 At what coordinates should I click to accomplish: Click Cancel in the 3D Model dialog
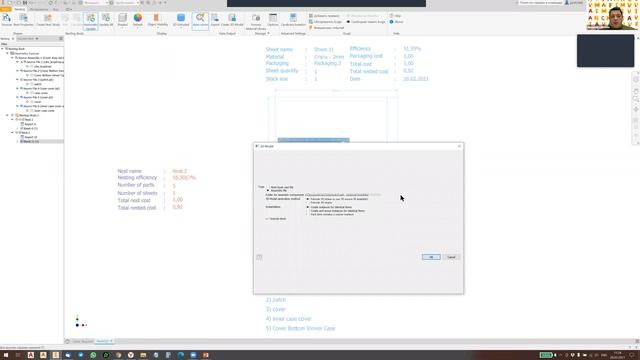click(x=451, y=257)
